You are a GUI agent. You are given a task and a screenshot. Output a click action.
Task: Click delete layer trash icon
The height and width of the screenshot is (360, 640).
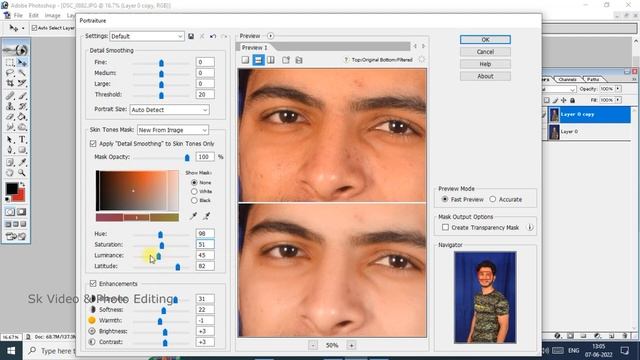[624, 336]
